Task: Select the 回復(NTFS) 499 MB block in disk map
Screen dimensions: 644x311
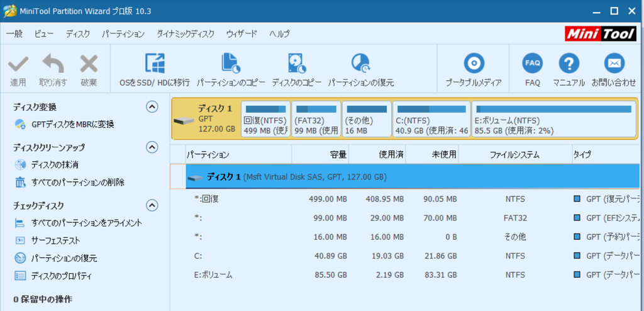Action: 266,119
